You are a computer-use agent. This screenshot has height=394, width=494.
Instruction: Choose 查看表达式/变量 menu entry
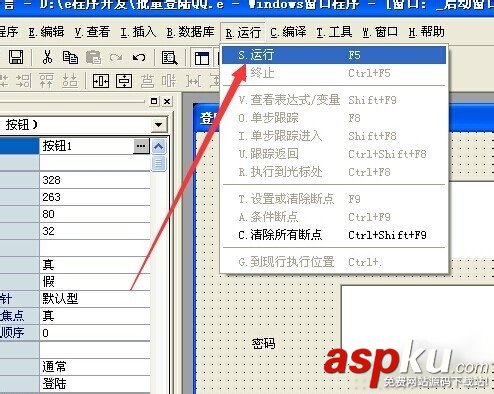click(334, 100)
